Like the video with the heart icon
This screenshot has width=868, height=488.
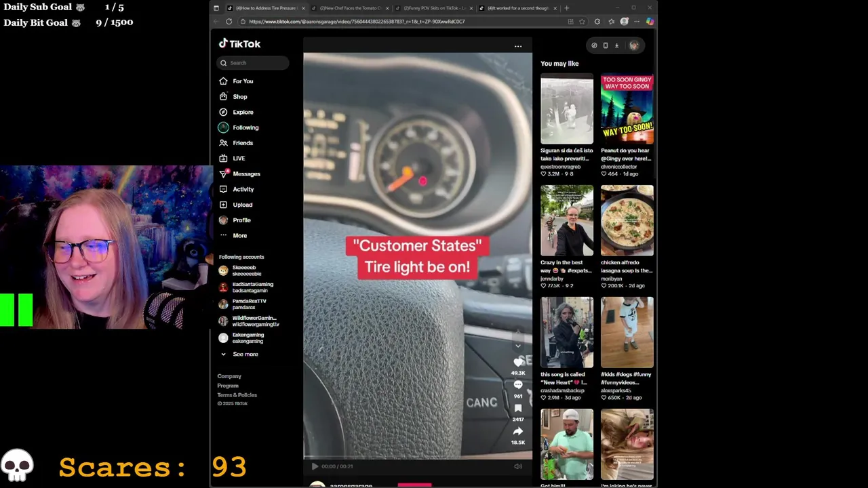click(x=518, y=362)
